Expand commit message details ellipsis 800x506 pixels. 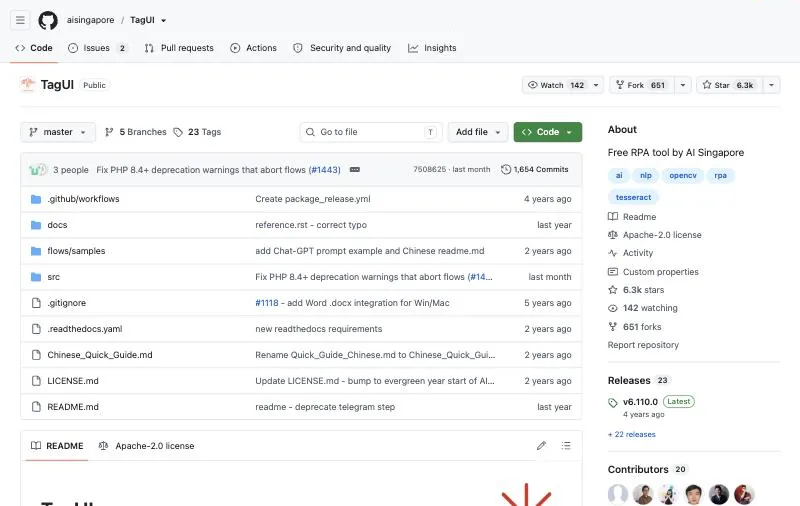click(x=355, y=170)
